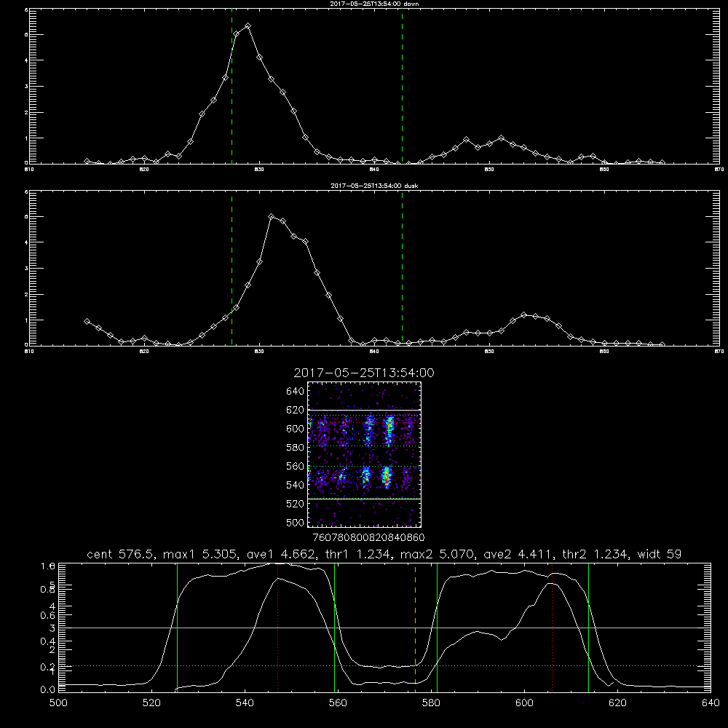Click the spectral image in the center
728x728 pixels.
364,454
